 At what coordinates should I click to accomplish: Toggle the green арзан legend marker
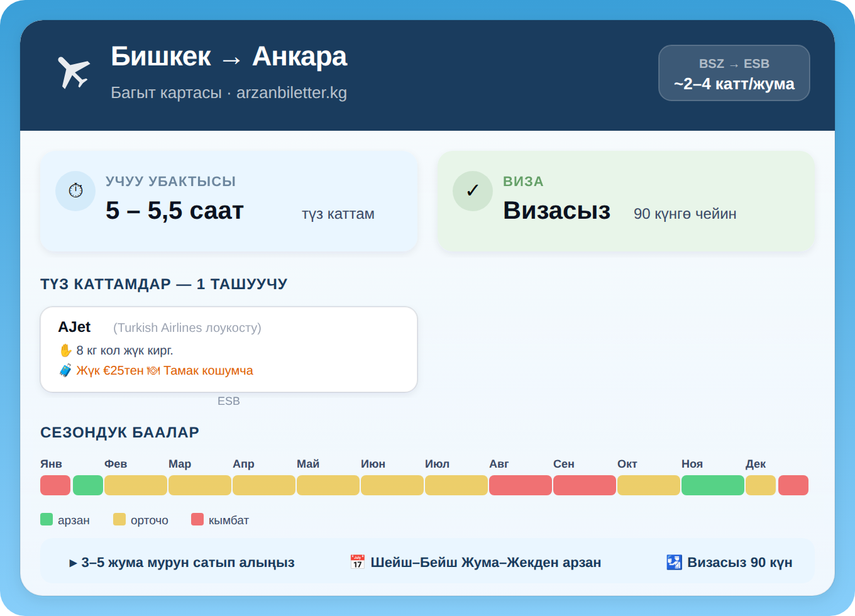pyautogui.click(x=46, y=519)
